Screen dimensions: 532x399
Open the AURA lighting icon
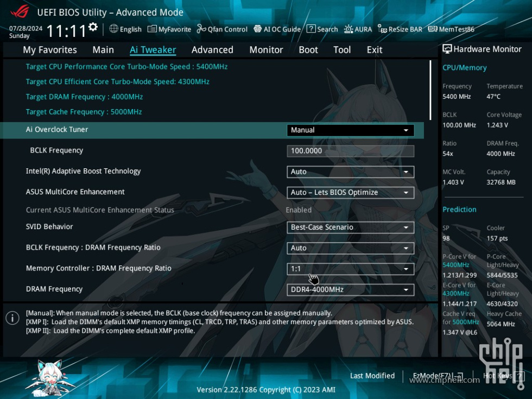coord(349,29)
